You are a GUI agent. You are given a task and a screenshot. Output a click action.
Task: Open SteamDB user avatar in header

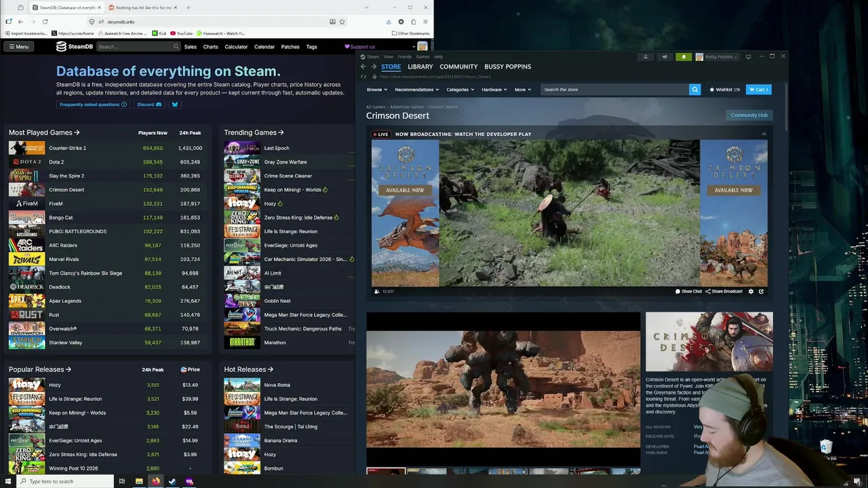(422, 47)
